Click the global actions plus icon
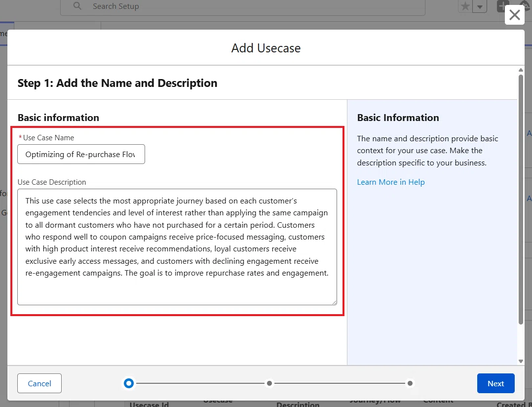 (503, 6)
